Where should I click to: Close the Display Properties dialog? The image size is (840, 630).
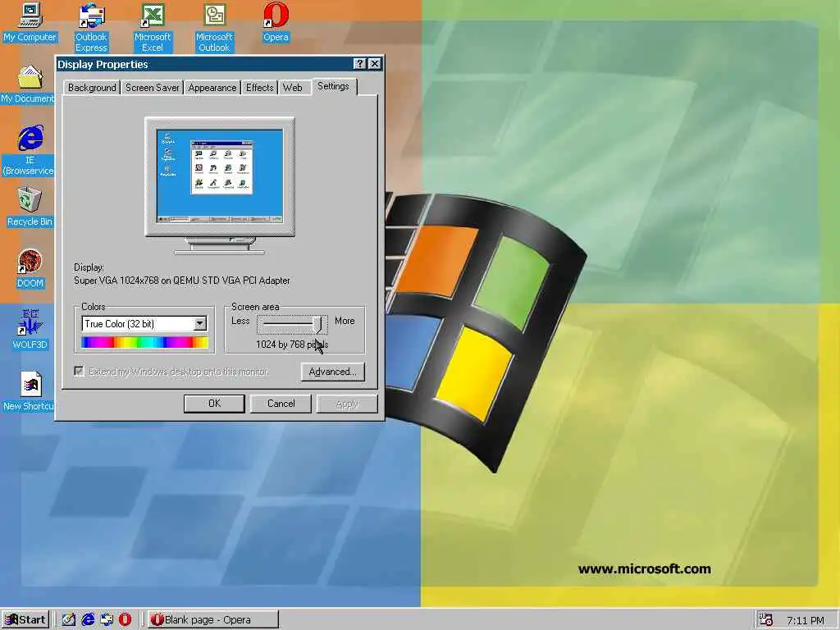(374, 64)
